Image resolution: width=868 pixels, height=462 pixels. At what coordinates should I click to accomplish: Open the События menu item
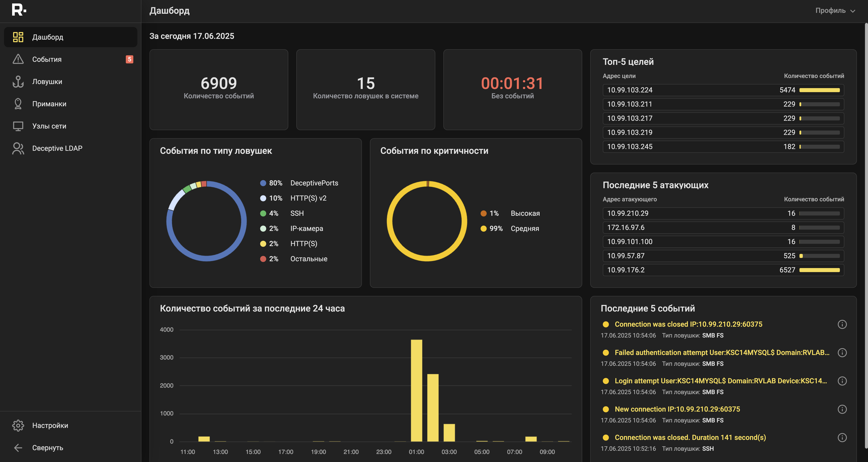click(47, 59)
